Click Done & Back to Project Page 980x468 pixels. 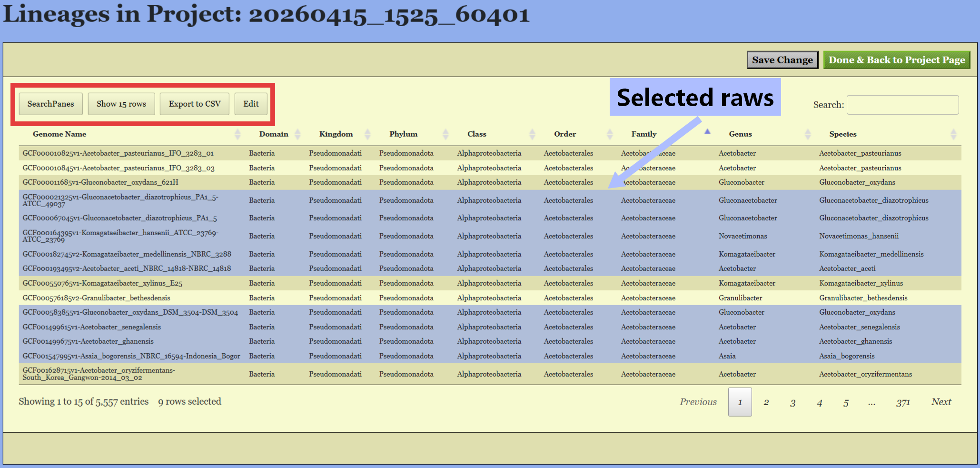tap(896, 60)
